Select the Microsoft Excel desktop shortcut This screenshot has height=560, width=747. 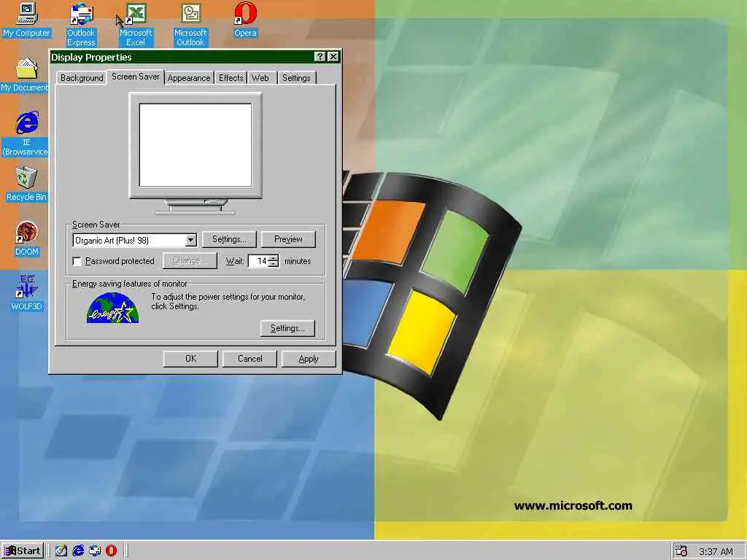(135, 24)
